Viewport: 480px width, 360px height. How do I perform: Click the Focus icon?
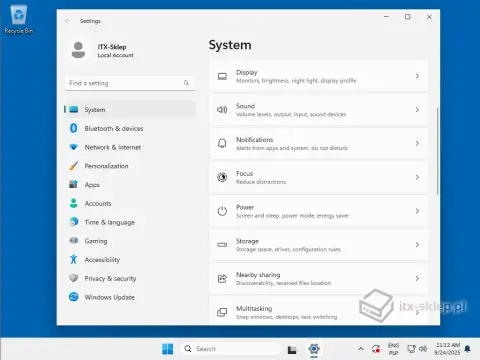222,177
